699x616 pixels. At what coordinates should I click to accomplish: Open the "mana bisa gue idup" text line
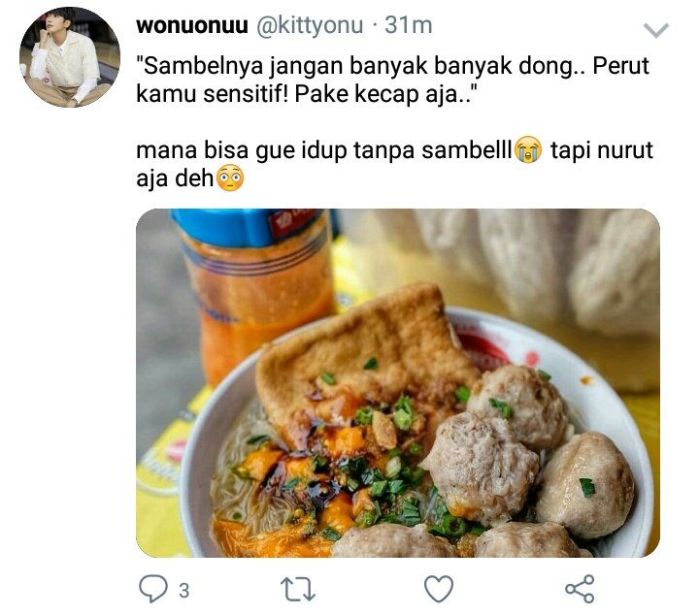(x=394, y=150)
